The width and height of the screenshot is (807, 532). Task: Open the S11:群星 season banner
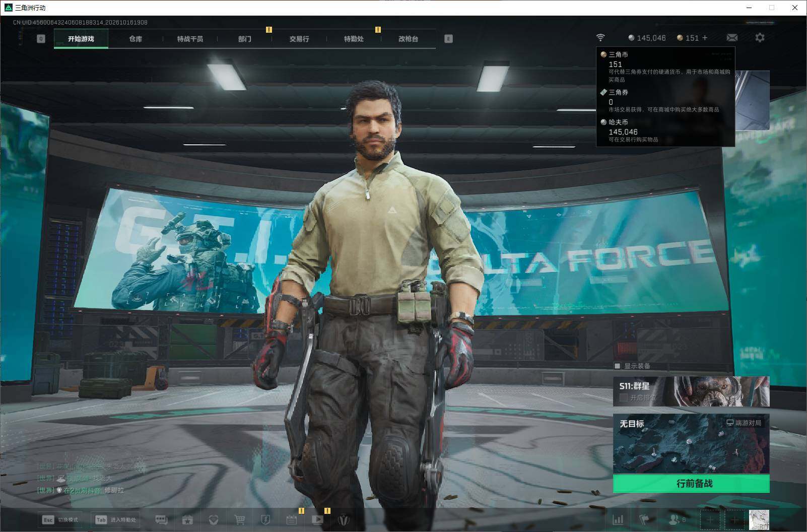(x=691, y=391)
